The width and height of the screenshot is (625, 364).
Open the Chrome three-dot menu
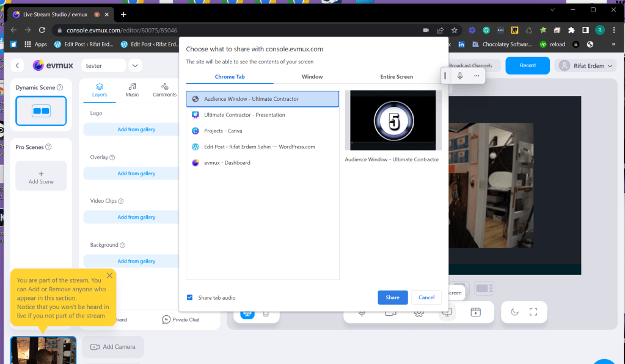click(x=614, y=31)
